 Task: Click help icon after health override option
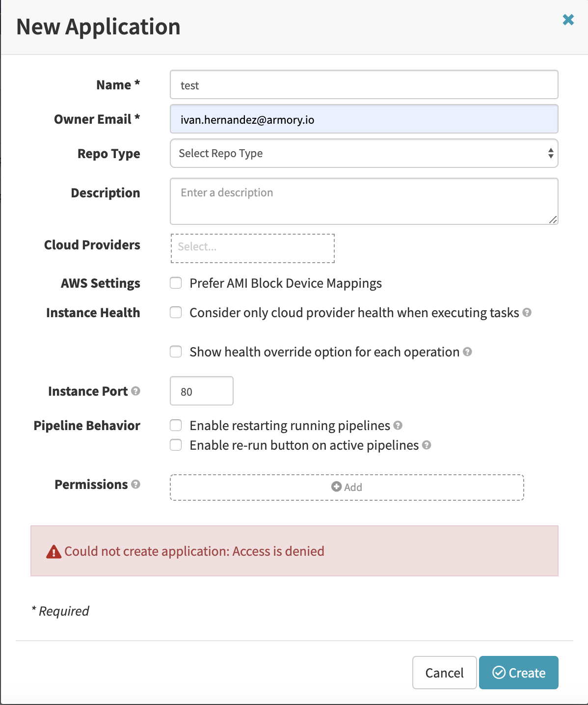tap(467, 352)
